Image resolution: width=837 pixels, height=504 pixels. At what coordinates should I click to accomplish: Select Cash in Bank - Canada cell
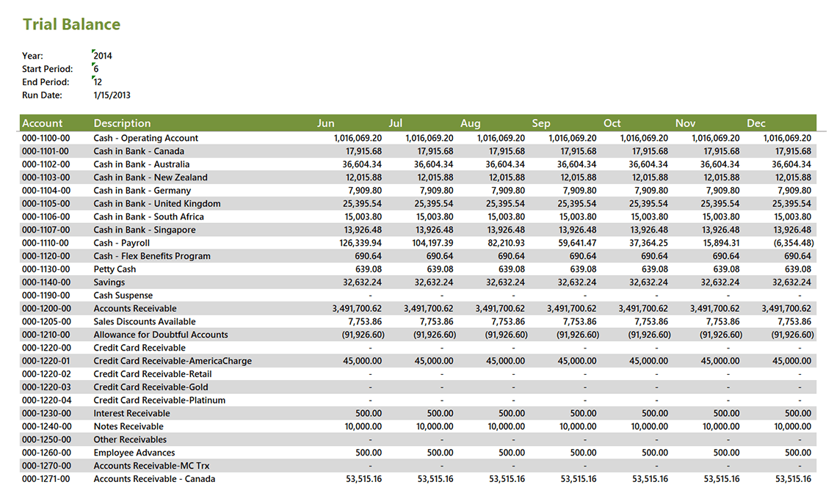tap(139, 151)
